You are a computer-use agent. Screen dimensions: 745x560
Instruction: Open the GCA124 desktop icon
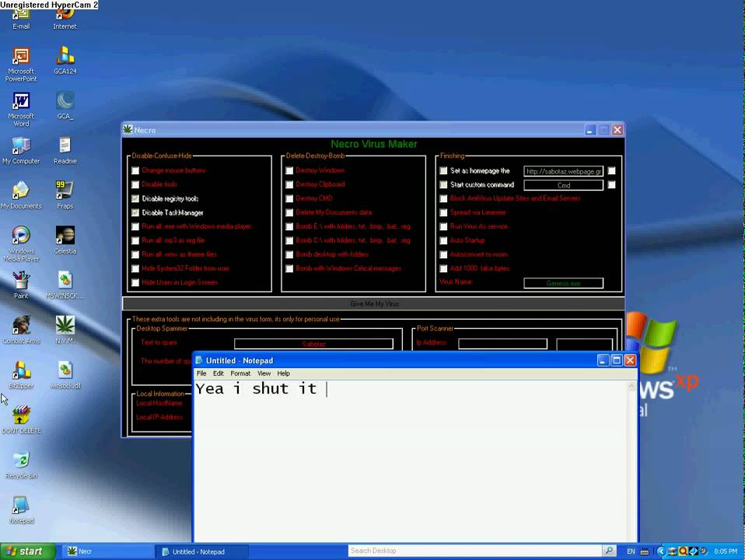[x=65, y=61]
